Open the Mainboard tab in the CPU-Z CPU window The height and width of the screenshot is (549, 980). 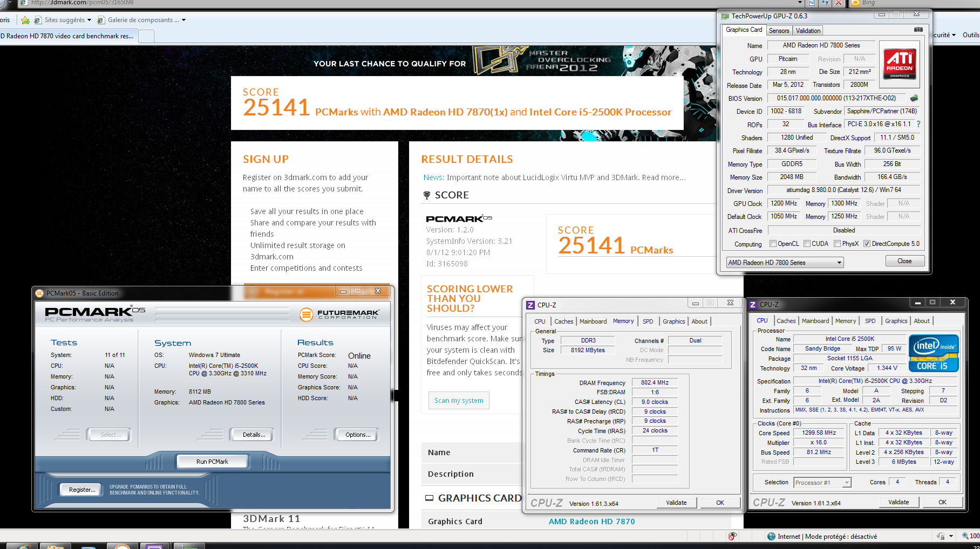pyautogui.click(x=815, y=321)
